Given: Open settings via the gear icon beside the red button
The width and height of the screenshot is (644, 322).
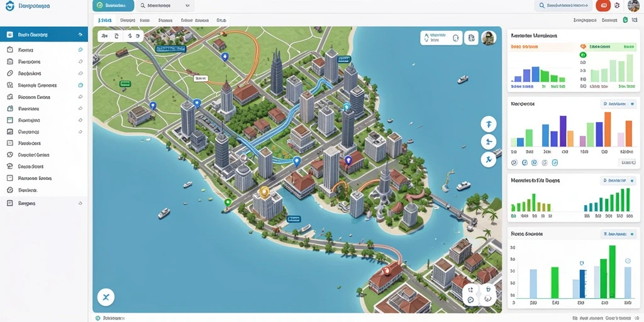Looking at the screenshot, I should click(x=616, y=6).
